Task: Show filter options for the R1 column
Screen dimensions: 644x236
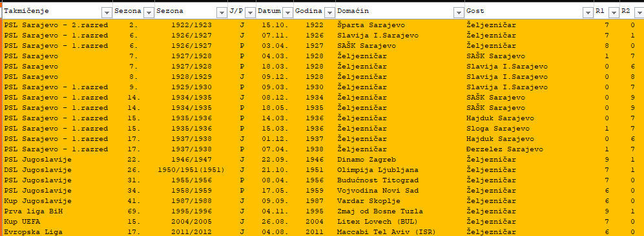Action: tap(614, 13)
